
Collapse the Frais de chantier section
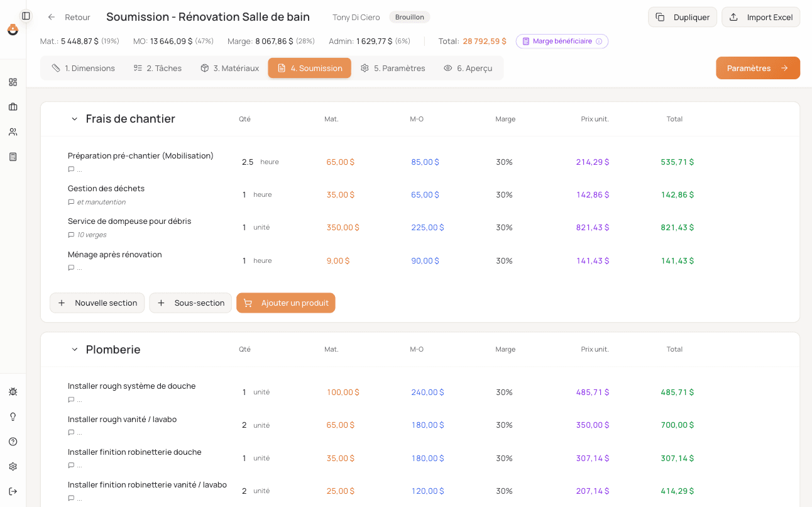[x=74, y=119]
